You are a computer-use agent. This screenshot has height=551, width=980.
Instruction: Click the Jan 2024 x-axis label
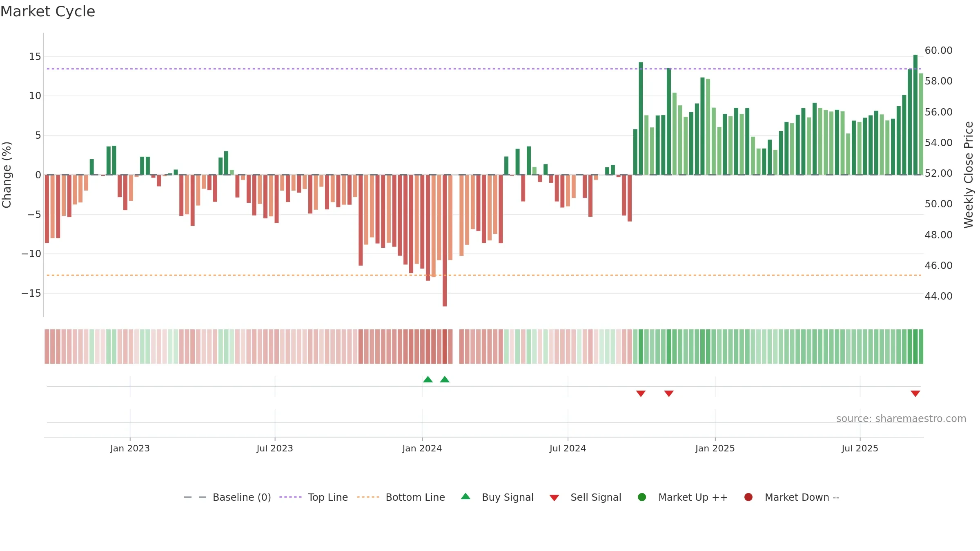pyautogui.click(x=422, y=449)
